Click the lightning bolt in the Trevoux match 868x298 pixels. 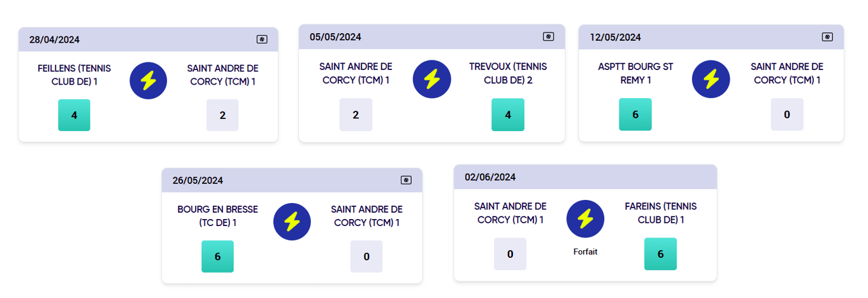(431, 79)
